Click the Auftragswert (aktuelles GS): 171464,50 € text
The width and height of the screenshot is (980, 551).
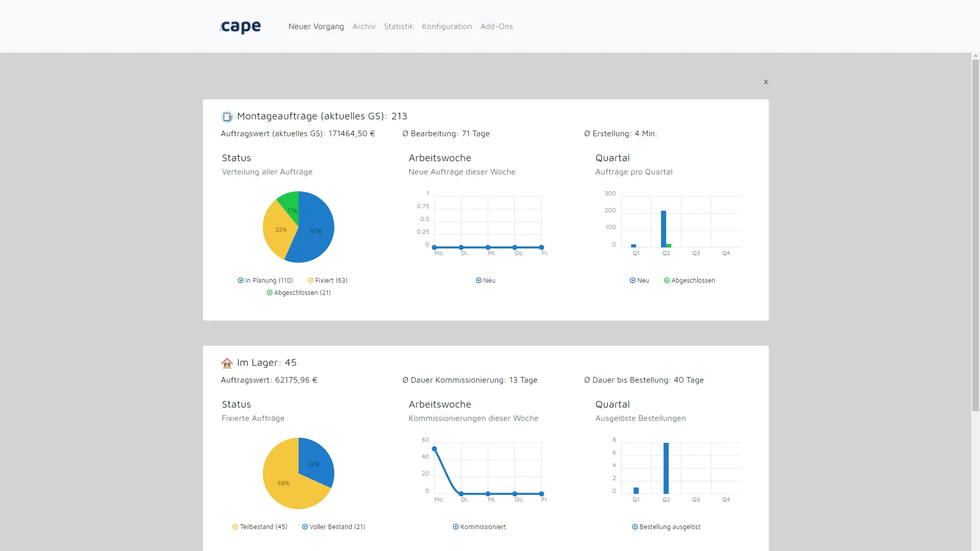[x=298, y=134]
